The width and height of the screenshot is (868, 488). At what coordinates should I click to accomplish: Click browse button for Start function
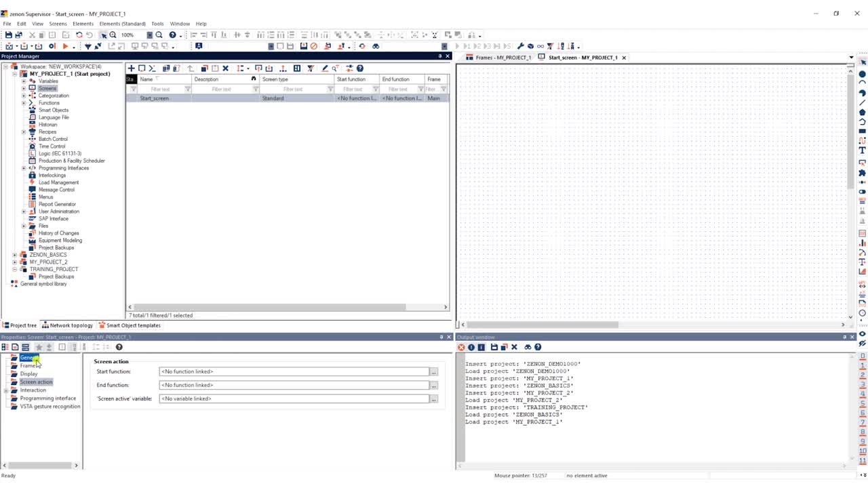click(x=434, y=371)
